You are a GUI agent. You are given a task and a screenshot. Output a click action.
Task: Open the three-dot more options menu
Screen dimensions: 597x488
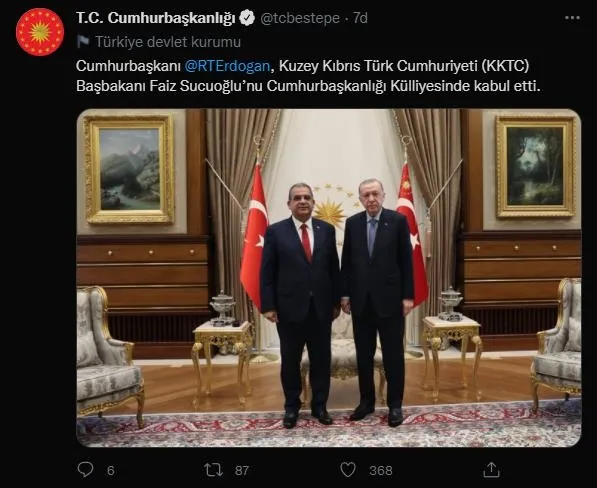[x=572, y=18]
